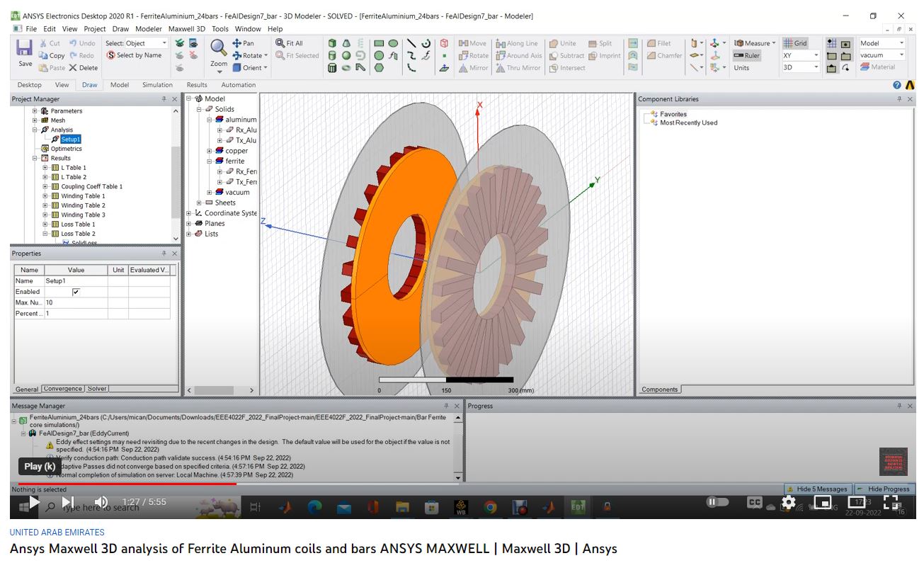Collapse the ferrite material node
The width and height of the screenshot is (924, 563).
click(210, 161)
